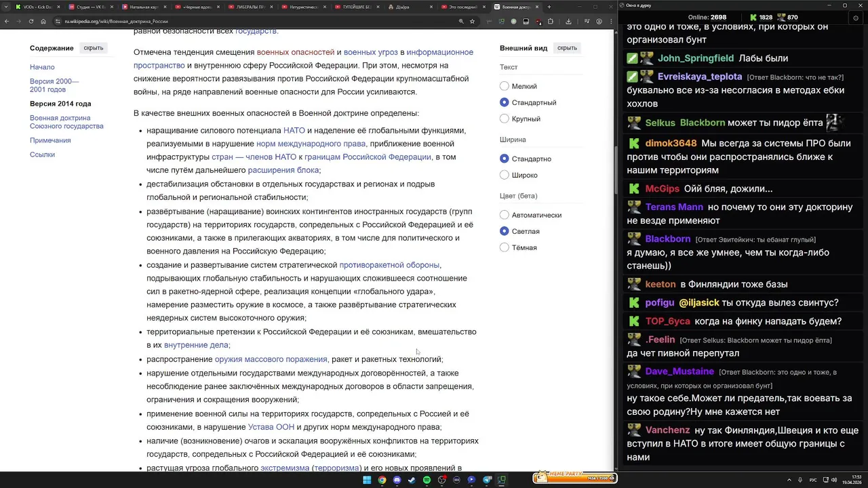
Task: Select standard text size 'Стандартный'
Action: pos(504,102)
